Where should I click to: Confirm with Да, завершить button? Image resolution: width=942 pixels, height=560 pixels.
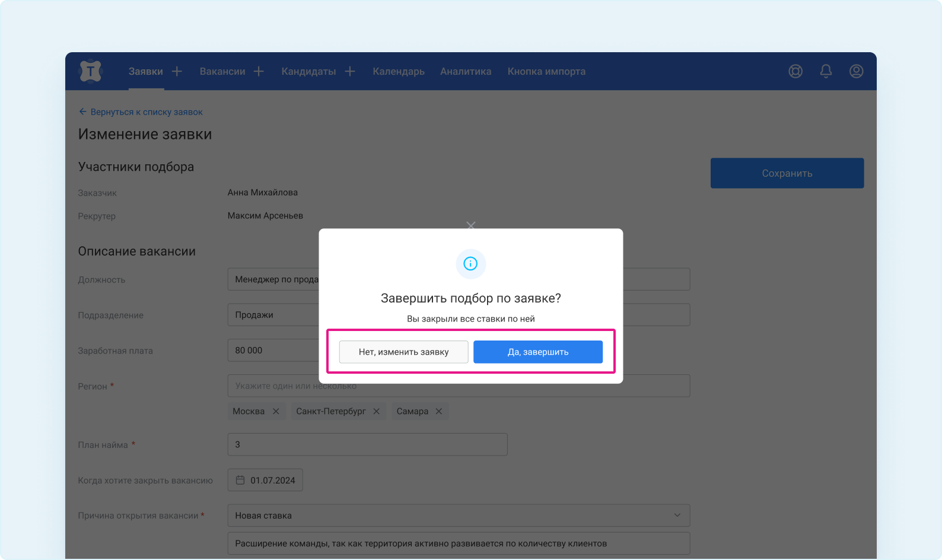(x=537, y=352)
